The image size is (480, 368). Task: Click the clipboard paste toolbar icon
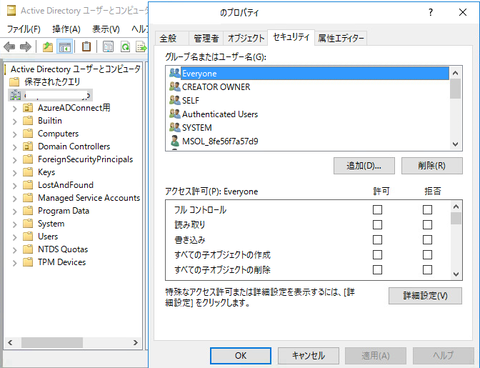coord(86,47)
